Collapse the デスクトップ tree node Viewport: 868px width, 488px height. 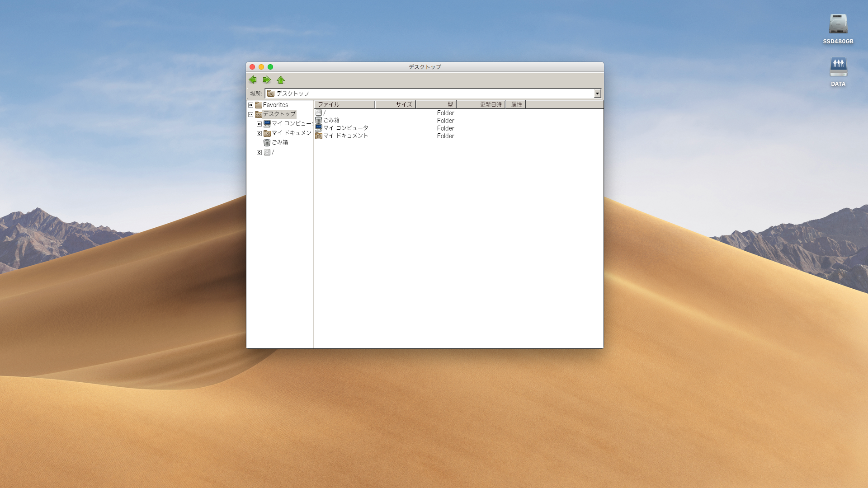(250, 114)
